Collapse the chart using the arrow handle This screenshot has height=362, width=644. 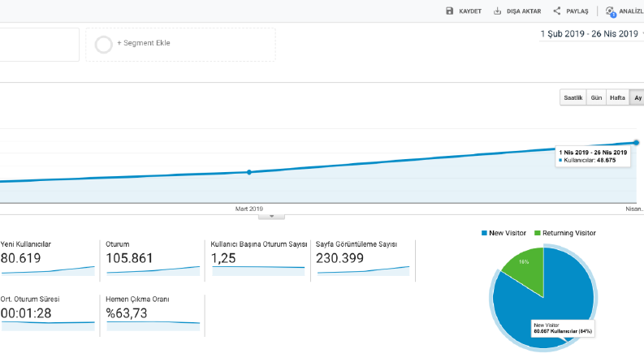(271, 216)
